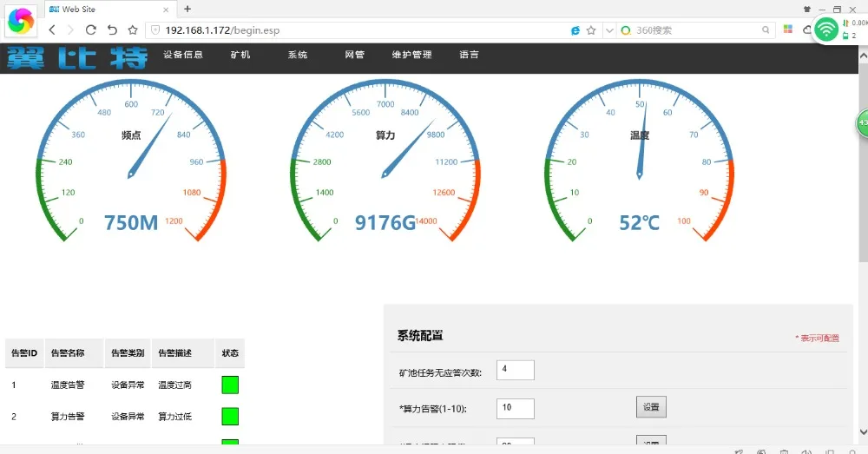868x454 pixels.
Task: Click the 告警ID column header
Action: [x=24, y=353]
